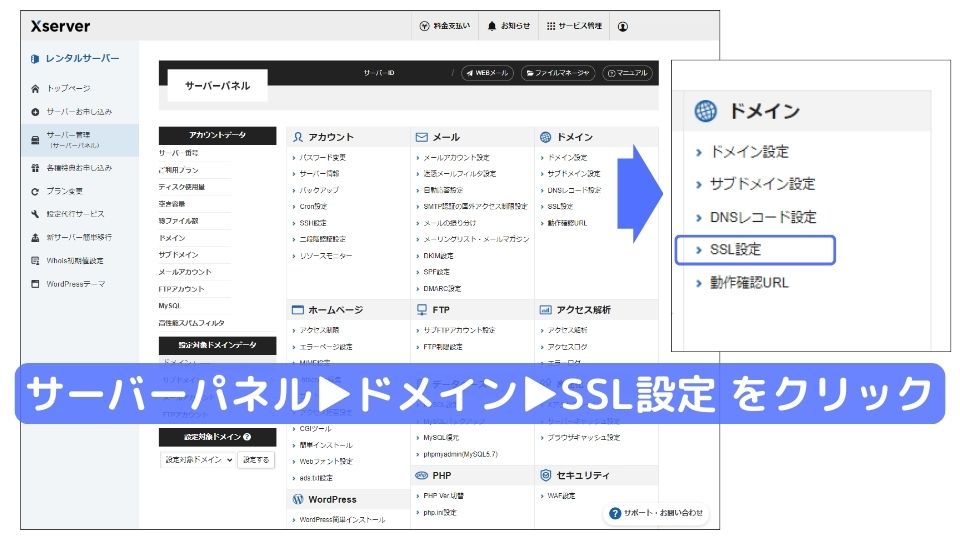Open the Webフォント設定 link
This screenshot has width=960, height=540.
coord(326,462)
